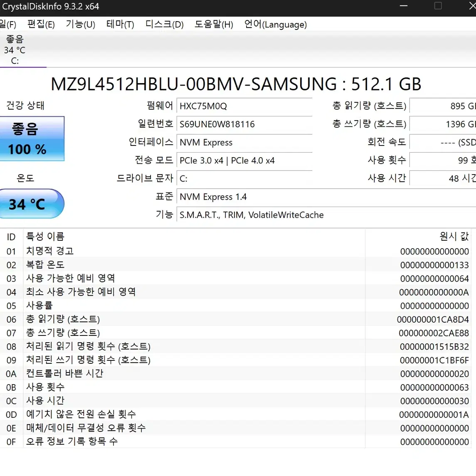Image resolution: width=476 pixels, height=476 pixels.
Task: Click the features field S.M.A.R.T., TRIM
Action: pyautogui.click(x=326, y=215)
